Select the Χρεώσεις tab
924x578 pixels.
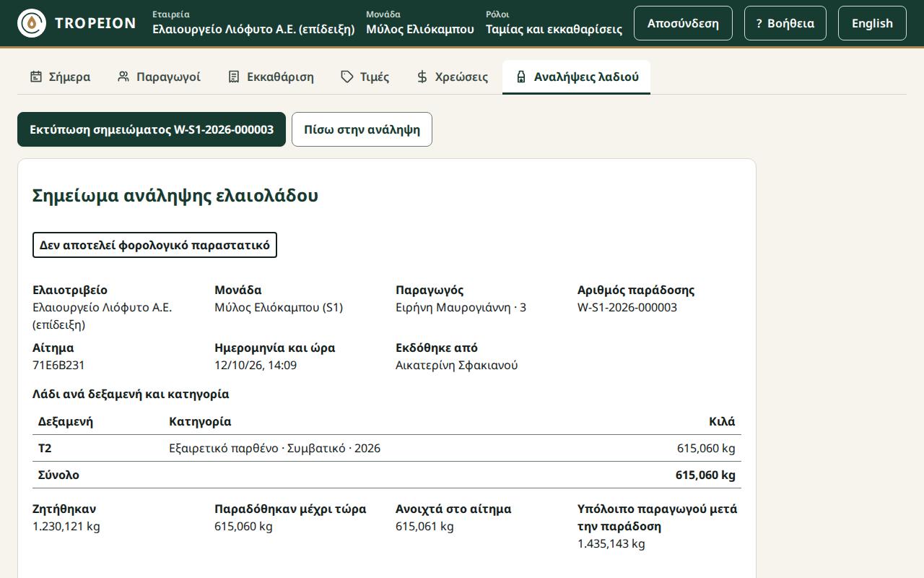point(452,77)
